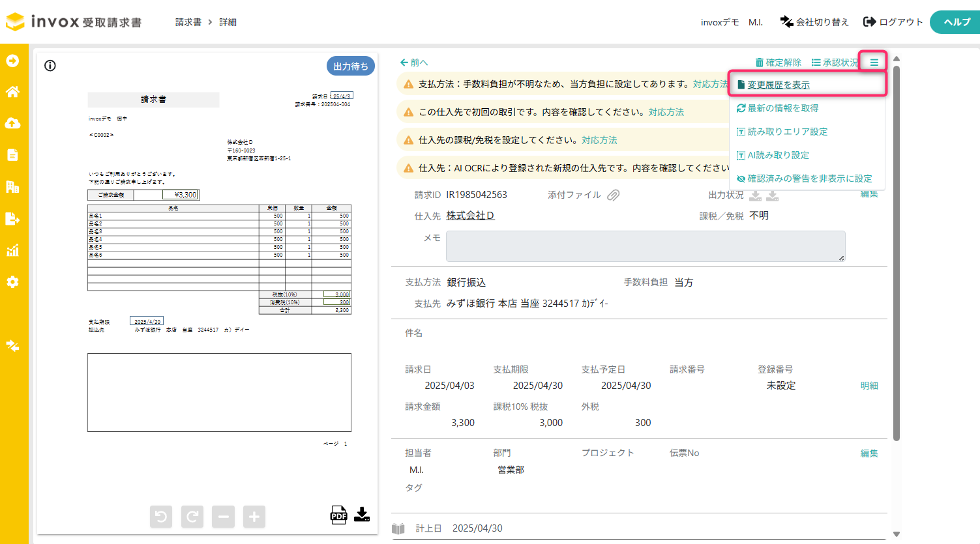This screenshot has height=544, width=980.
Task: Click the right panel vertical scrollbar
Action: click(x=897, y=253)
